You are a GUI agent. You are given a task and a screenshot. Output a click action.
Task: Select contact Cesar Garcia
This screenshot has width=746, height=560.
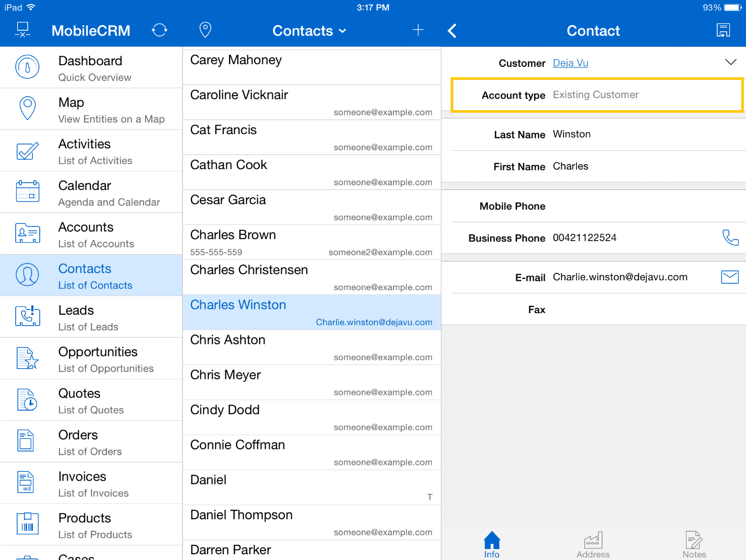(311, 207)
